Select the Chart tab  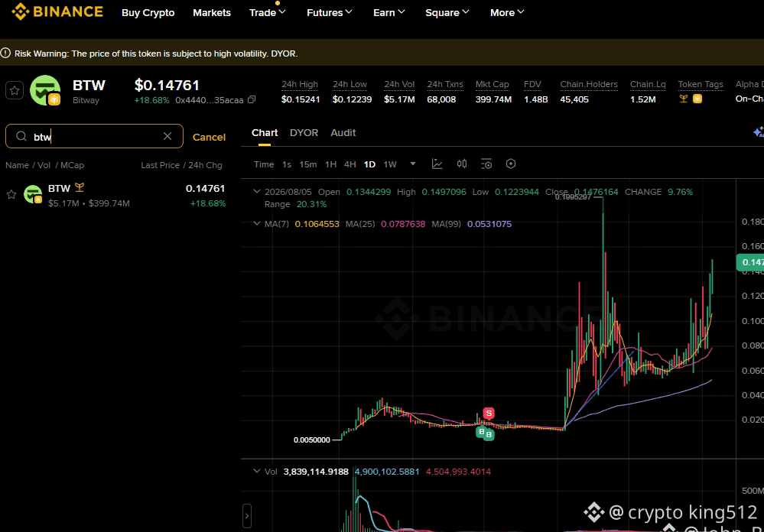[265, 133]
